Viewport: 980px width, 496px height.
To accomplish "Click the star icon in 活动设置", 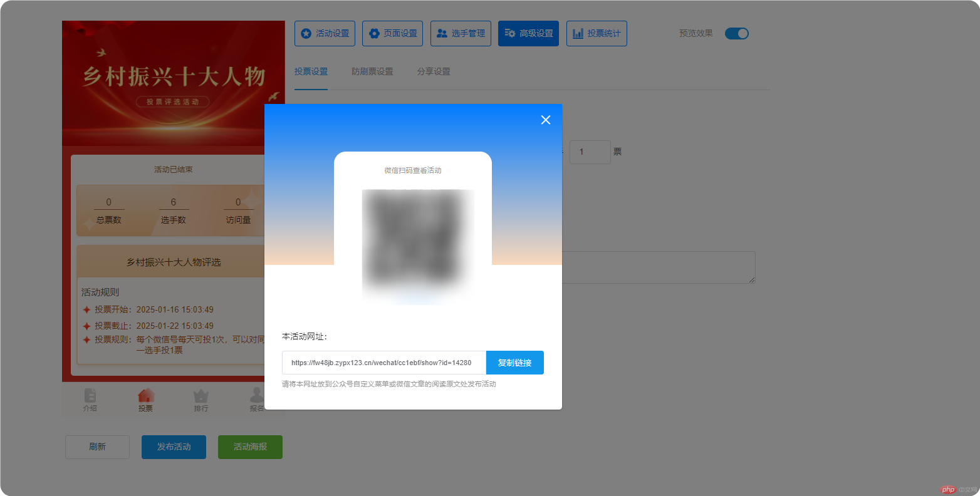I will 306,33.
